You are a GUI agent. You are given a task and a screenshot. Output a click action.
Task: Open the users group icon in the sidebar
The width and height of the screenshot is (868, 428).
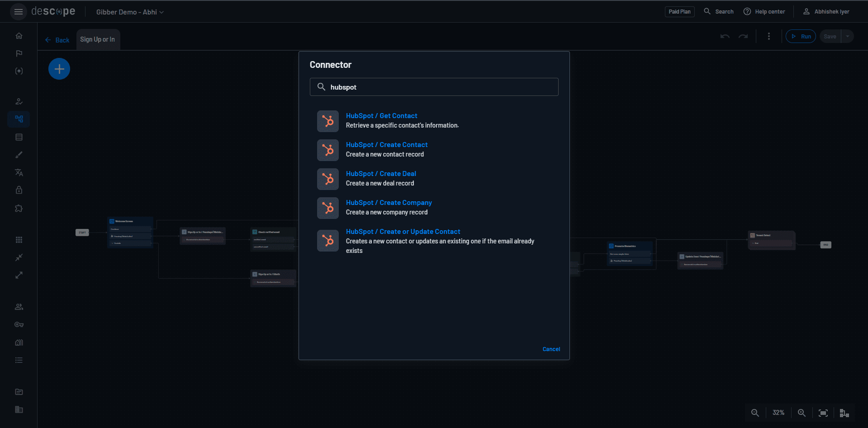19,307
